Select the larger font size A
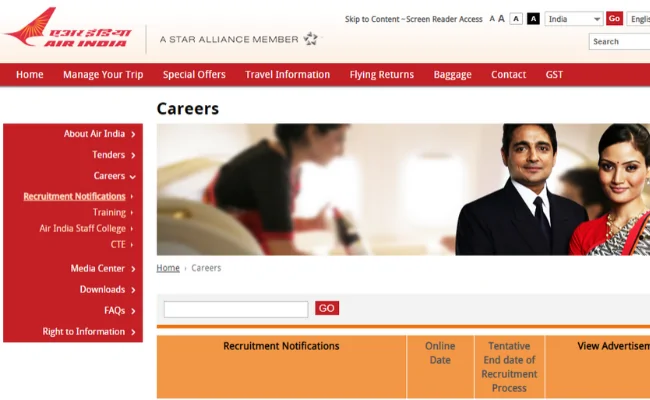The width and height of the screenshot is (650, 400). (501, 19)
